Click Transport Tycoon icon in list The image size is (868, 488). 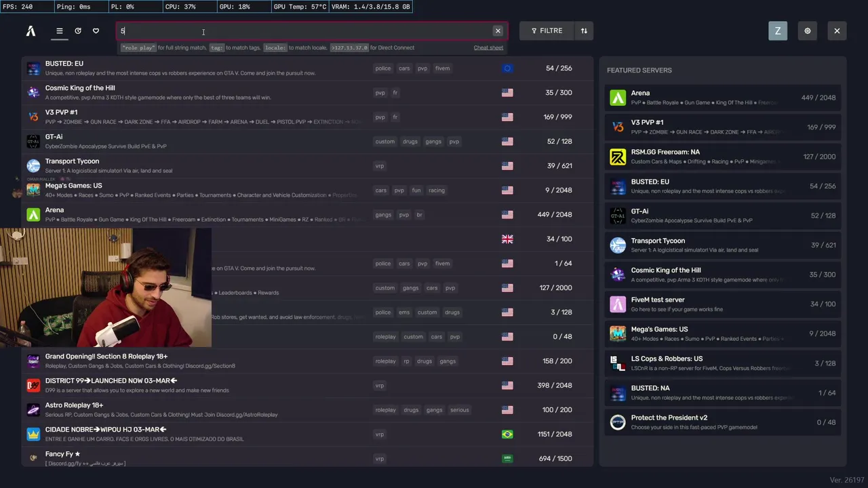pos(33,165)
